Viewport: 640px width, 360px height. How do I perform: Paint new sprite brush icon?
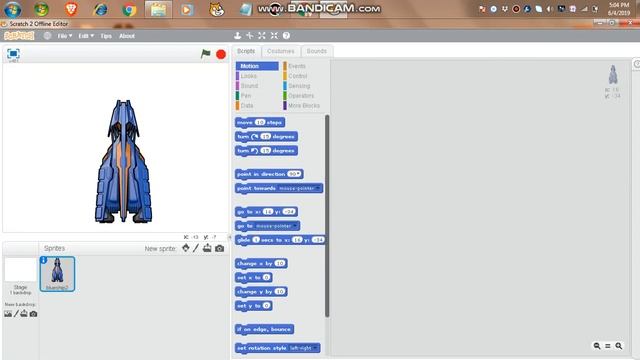(196, 248)
